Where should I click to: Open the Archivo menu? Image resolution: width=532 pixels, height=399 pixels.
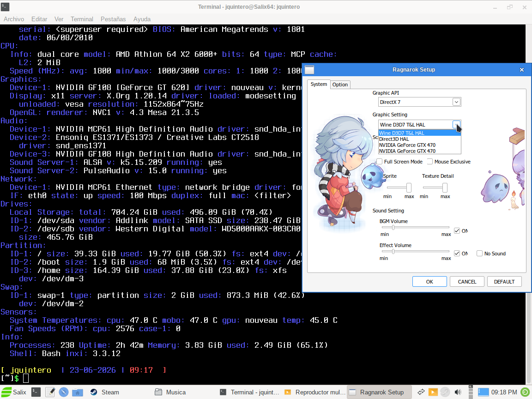coord(14,19)
